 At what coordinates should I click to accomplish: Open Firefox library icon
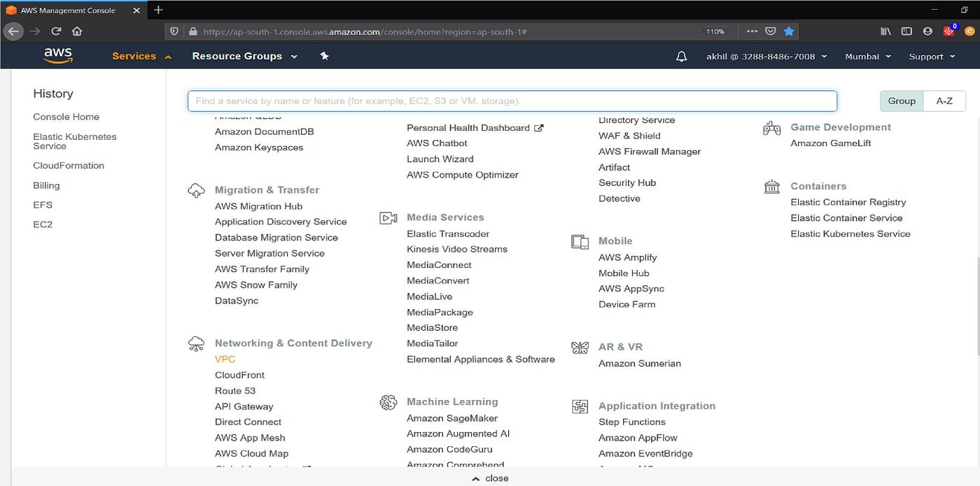(x=885, y=31)
